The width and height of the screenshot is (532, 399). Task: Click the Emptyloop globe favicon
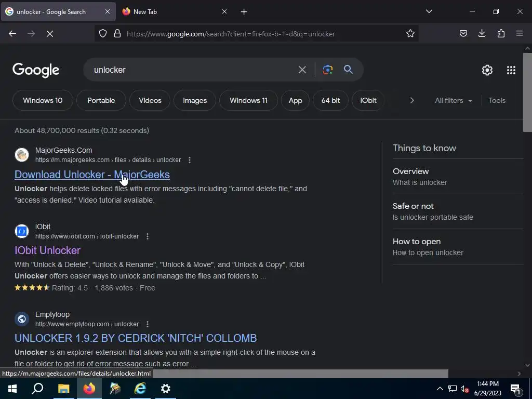[22, 319]
